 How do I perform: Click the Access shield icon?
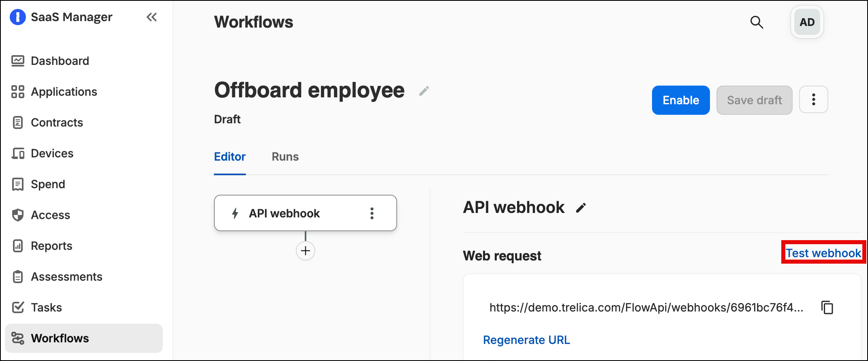tap(18, 215)
